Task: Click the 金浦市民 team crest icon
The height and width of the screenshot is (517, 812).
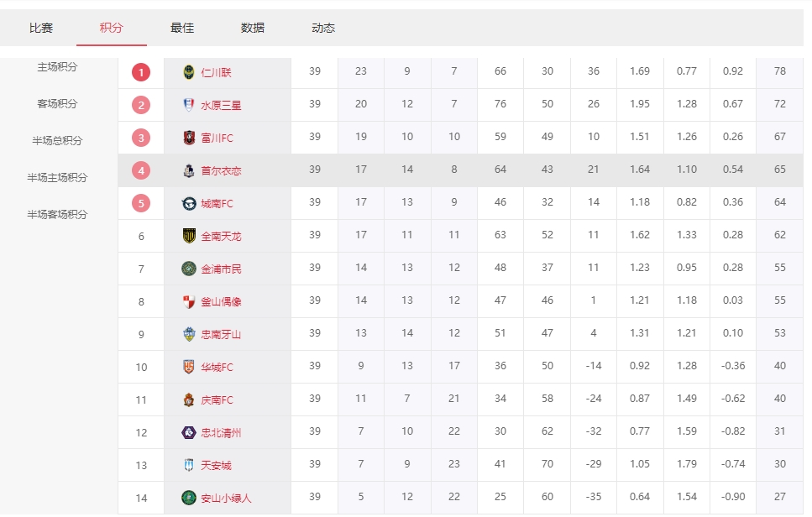Action: [x=189, y=269]
